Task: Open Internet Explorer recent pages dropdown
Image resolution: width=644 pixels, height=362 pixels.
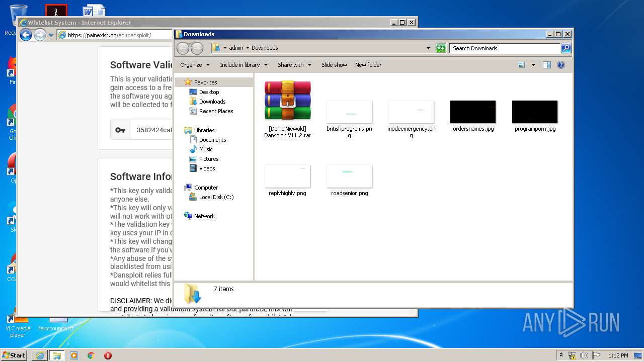Action: (x=51, y=35)
